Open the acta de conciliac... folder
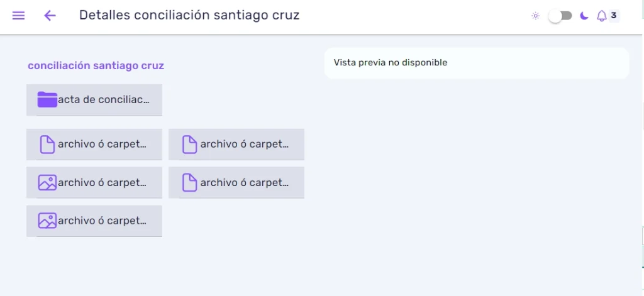This screenshot has height=296, width=644. pos(94,100)
